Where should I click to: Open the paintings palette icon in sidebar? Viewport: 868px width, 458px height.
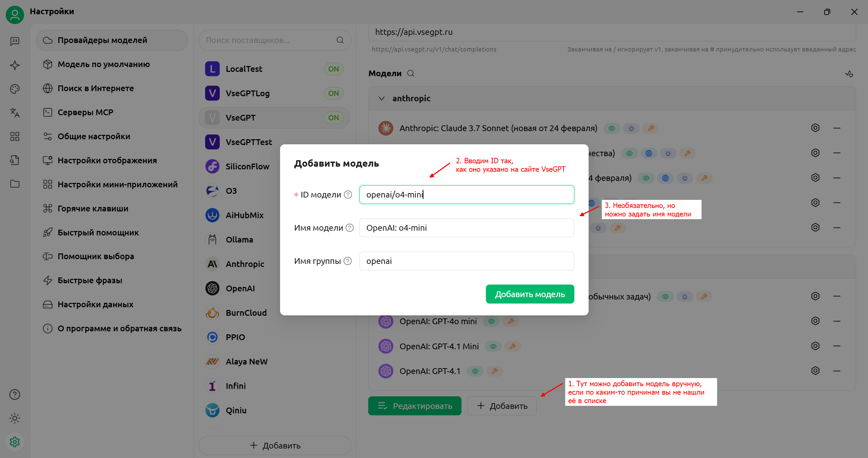pos(15,89)
